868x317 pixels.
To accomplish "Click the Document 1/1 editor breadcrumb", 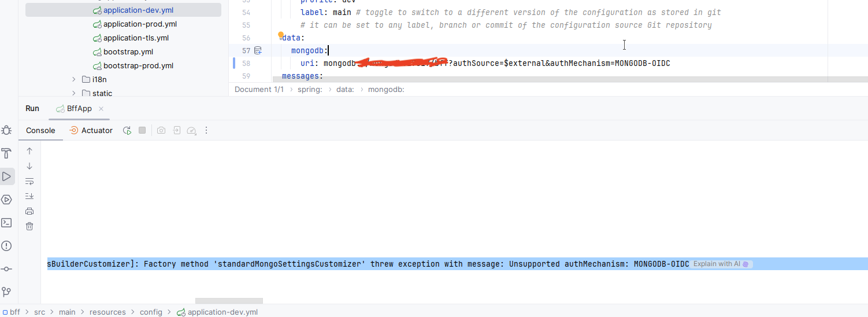I will click(x=259, y=90).
